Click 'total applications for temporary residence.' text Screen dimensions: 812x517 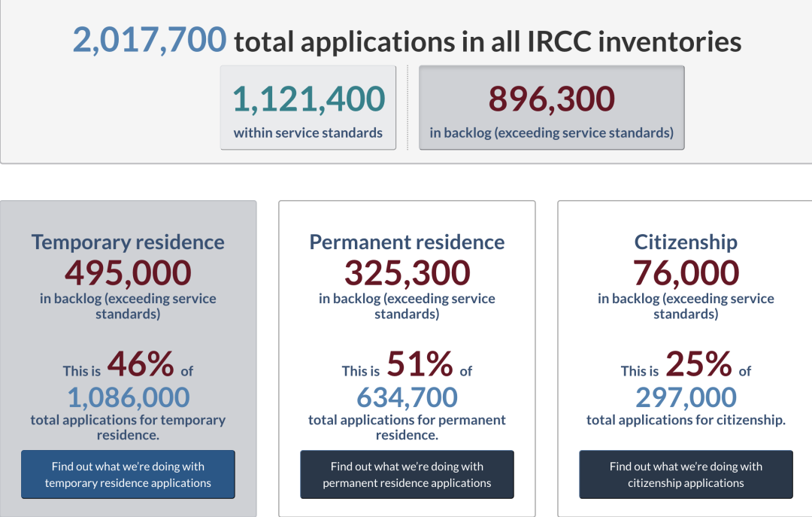tap(128, 427)
